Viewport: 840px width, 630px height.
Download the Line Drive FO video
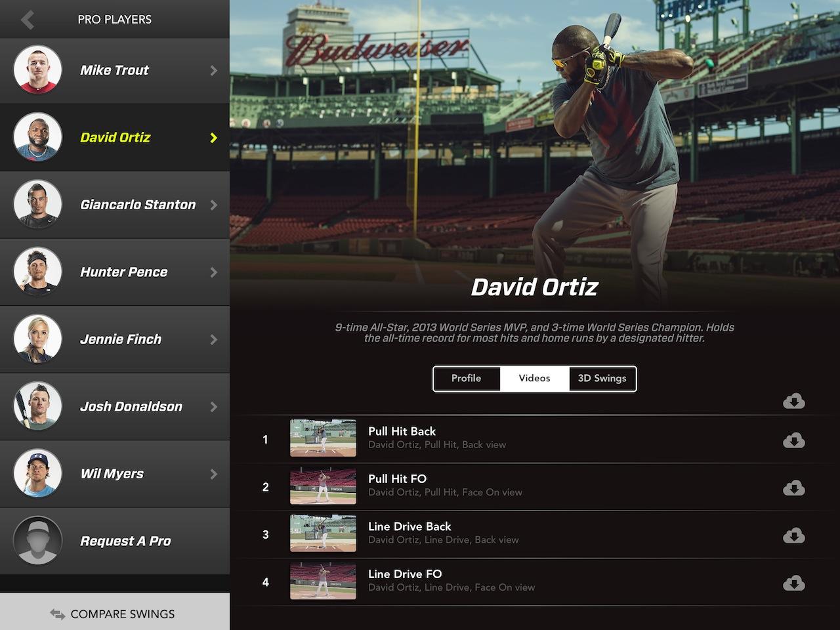coord(793,583)
